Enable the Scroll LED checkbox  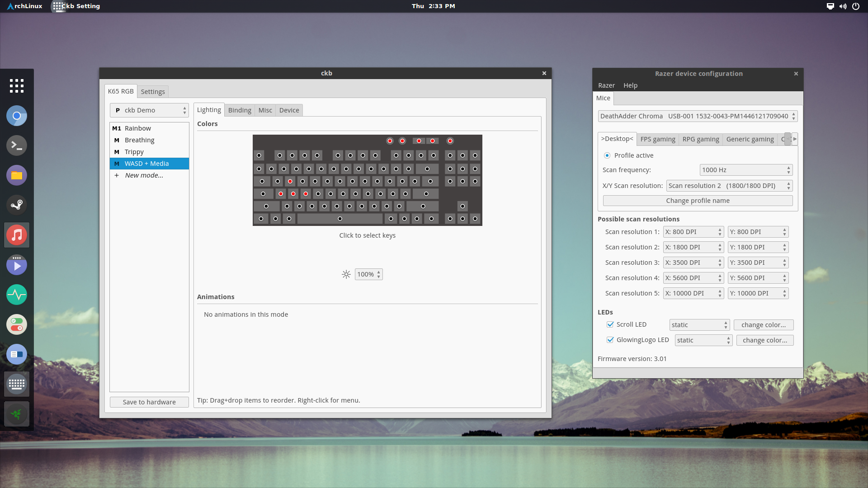coord(611,324)
